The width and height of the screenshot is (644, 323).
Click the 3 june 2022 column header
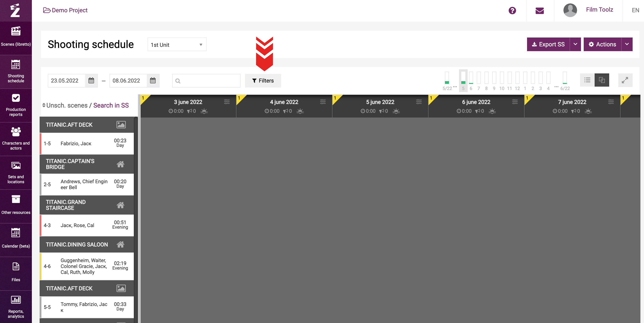tap(188, 106)
